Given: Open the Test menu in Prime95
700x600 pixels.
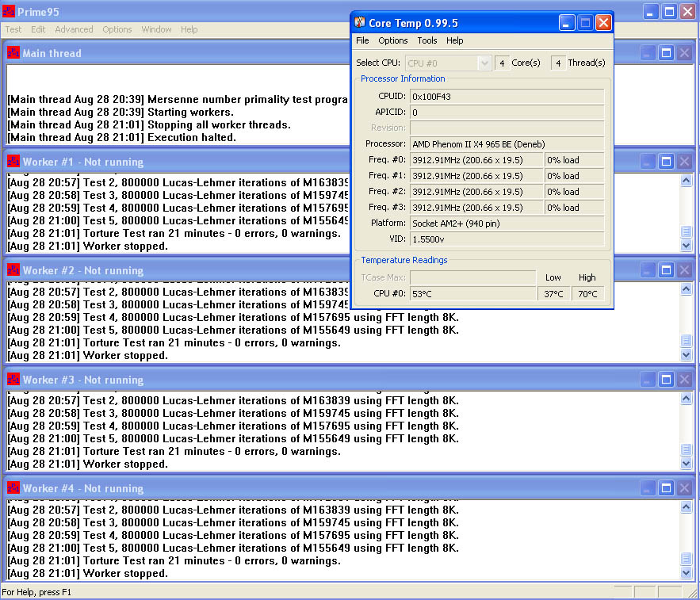Looking at the screenshot, I should point(13,29).
